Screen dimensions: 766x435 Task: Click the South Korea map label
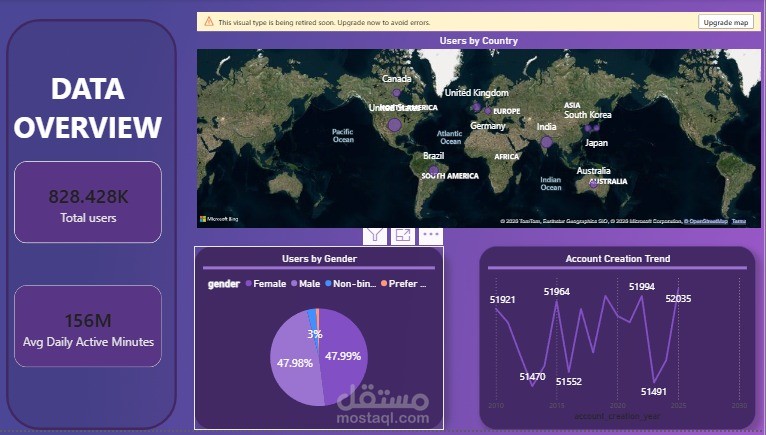(588, 115)
